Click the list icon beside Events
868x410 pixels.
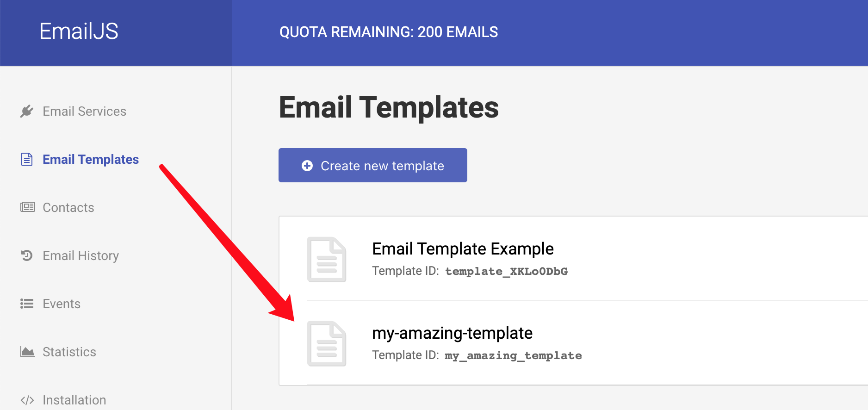pyautogui.click(x=27, y=304)
